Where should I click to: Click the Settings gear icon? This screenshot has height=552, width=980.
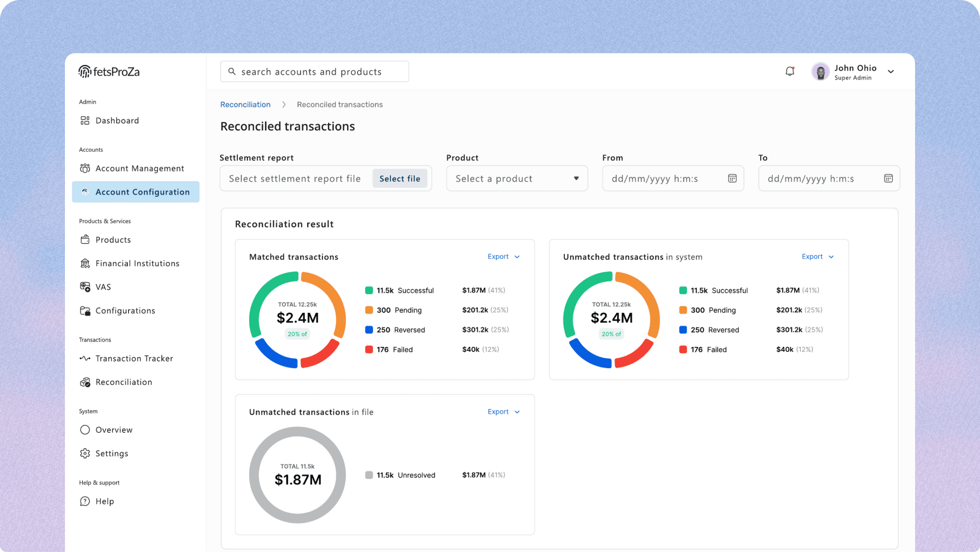(85, 453)
